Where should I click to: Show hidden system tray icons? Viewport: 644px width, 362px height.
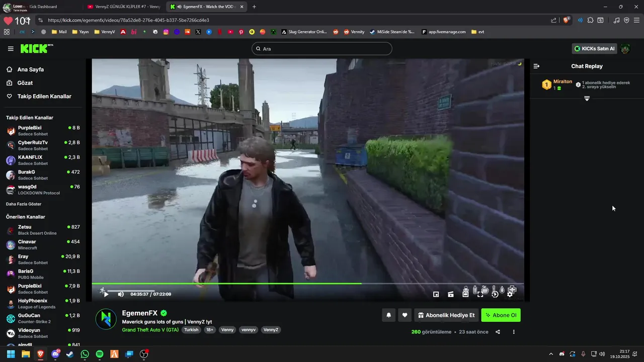550,354
